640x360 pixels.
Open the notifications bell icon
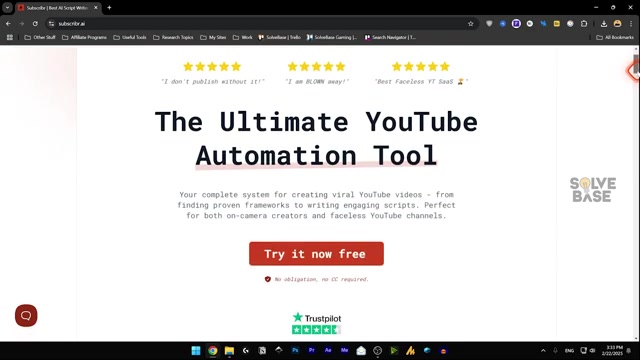[x=629, y=351]
